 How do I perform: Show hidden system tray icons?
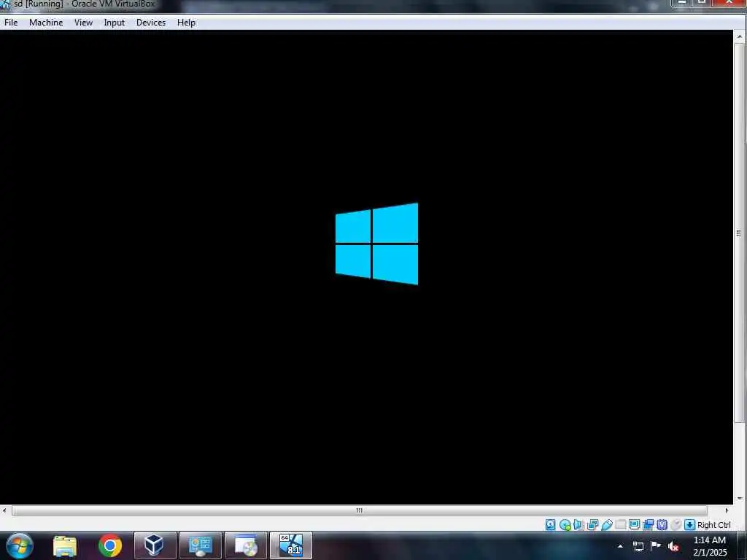pyautogui.click(x=620, y=546)
